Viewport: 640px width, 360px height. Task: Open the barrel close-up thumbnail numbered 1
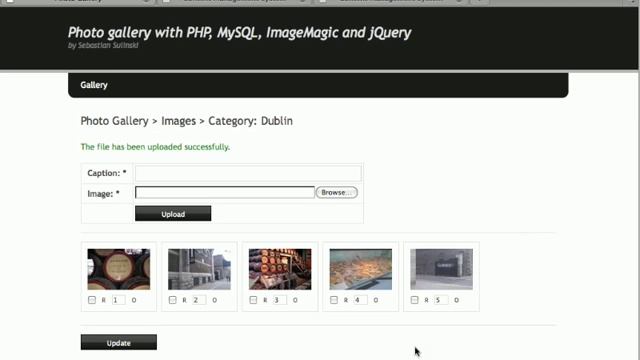[x=119, y=269]
